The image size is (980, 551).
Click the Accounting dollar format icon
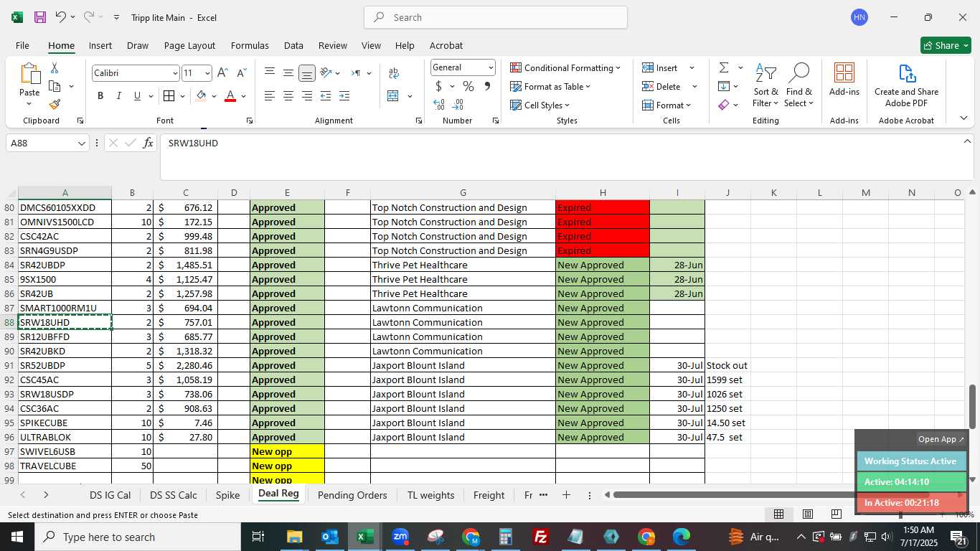click(438, 87)
